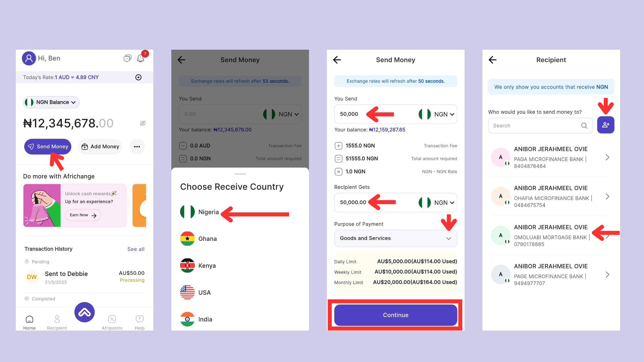Click avatar A of OMOLUABI MORTGAGE recipient
This screenshot has width=644, height=362.
tap(501, 236)
